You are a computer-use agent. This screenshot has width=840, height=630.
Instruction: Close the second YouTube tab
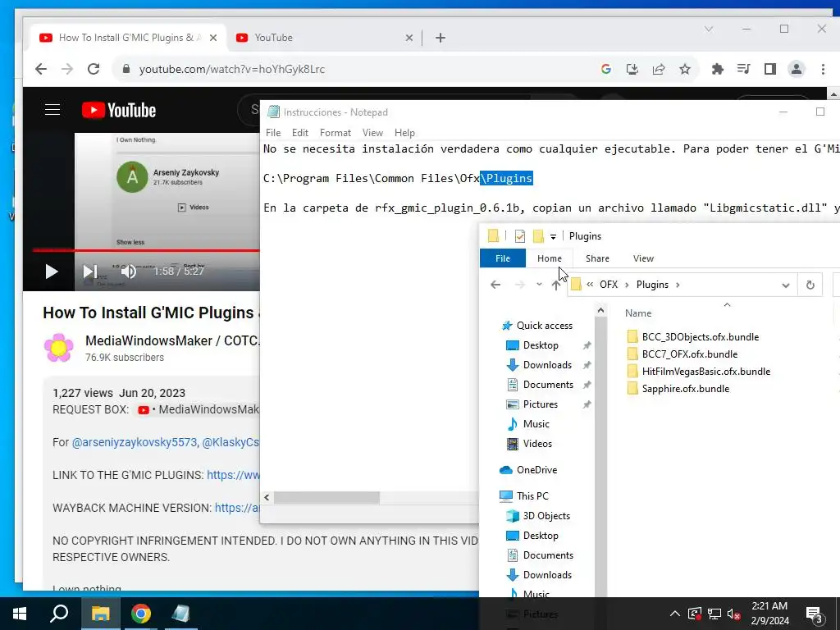409,38
